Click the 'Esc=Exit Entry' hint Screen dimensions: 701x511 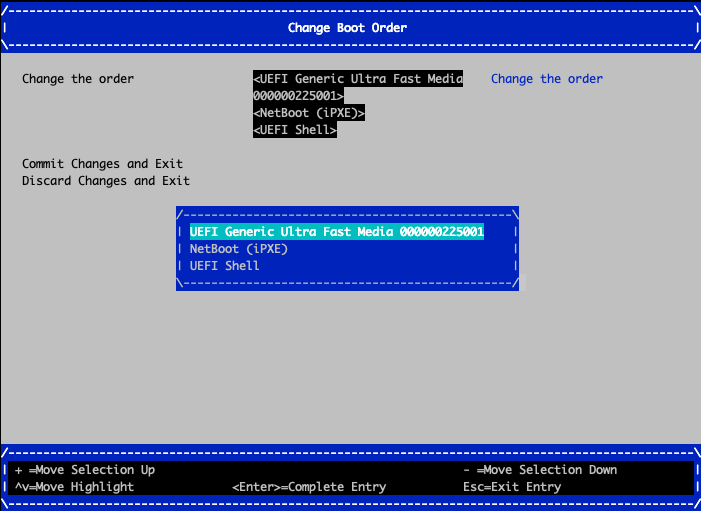(512, 487)
